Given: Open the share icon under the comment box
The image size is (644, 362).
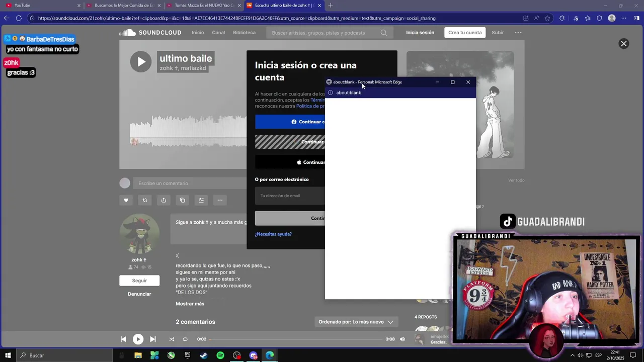Looking at the screenshot, I should (164, 200).
